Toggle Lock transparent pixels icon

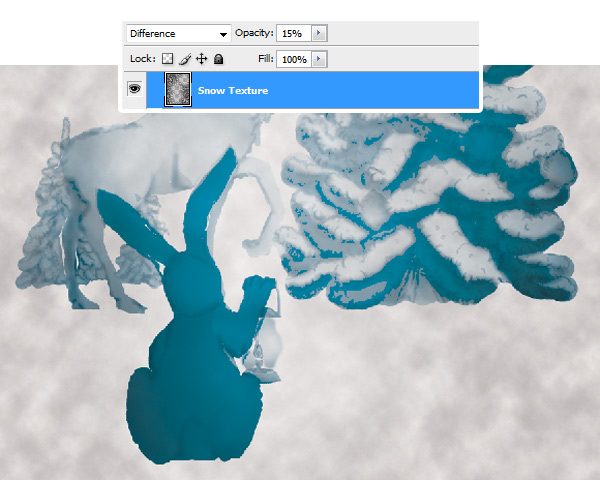coord(168,59)
